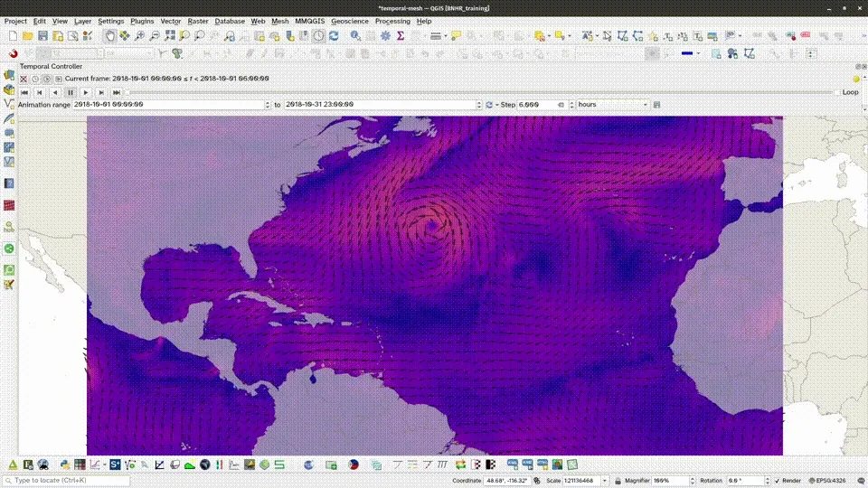868x488 pixels.
Task: Create a new project with the blank page icon
Action: pyautogui.click(x=13, y=36)
